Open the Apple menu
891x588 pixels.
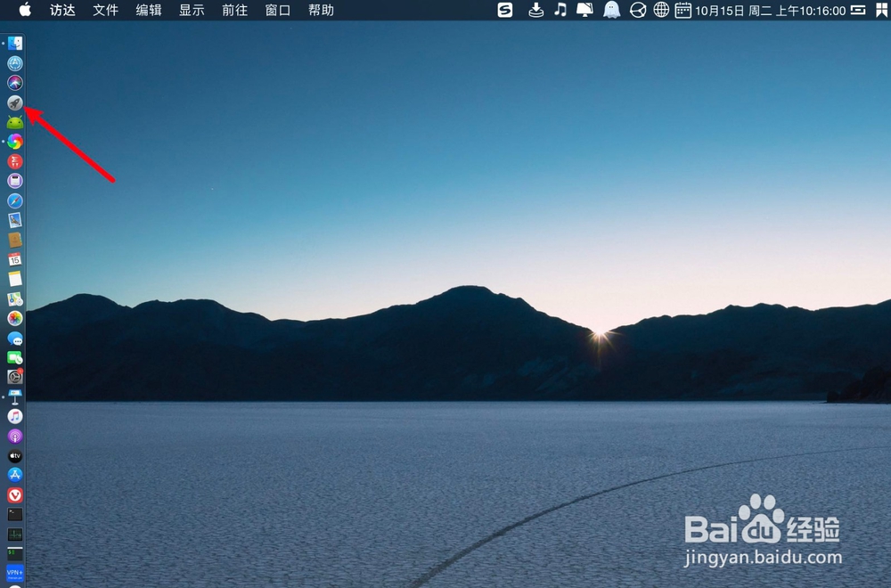point(25,10)
